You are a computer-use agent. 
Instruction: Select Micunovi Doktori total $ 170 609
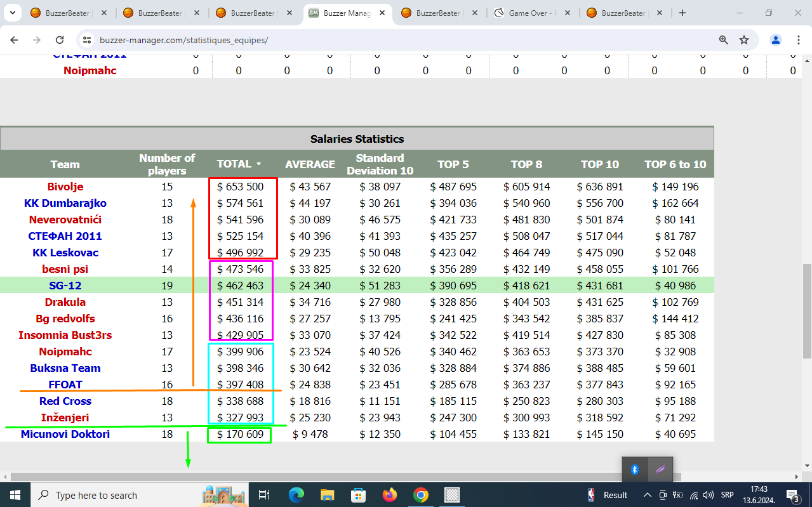pyautogui.click(x=240, y=434)
